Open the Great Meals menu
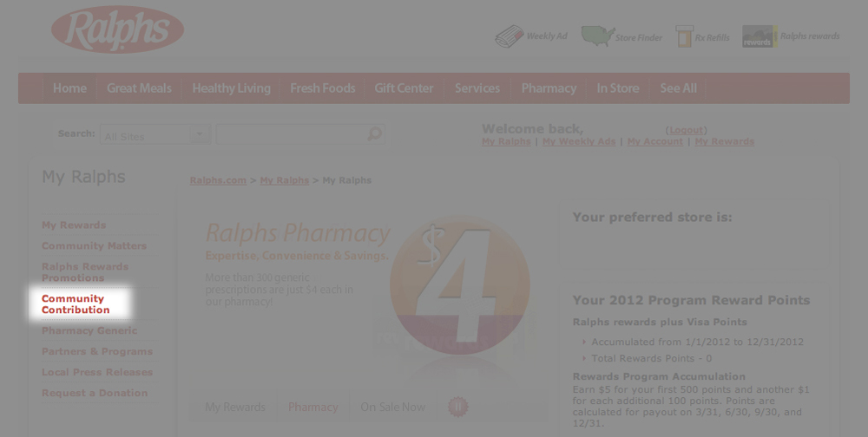868x437 pixels. tap(139, 88)
